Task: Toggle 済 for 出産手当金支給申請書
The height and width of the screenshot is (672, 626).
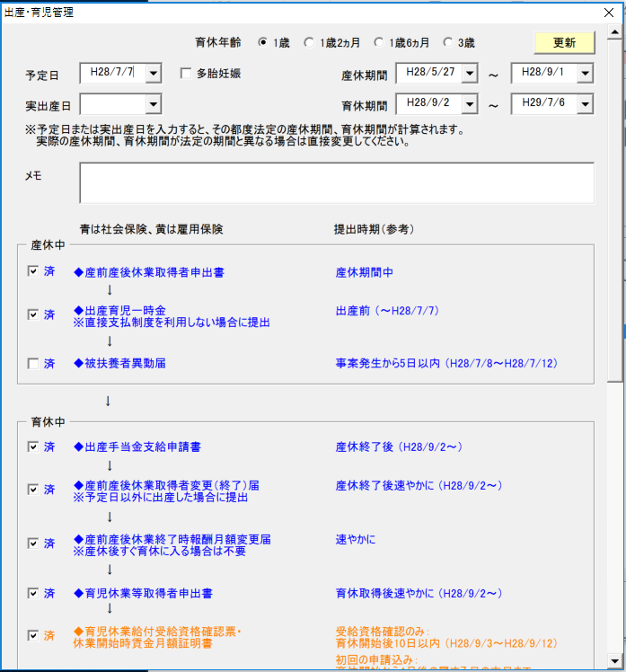Action: tap(33, 447)
